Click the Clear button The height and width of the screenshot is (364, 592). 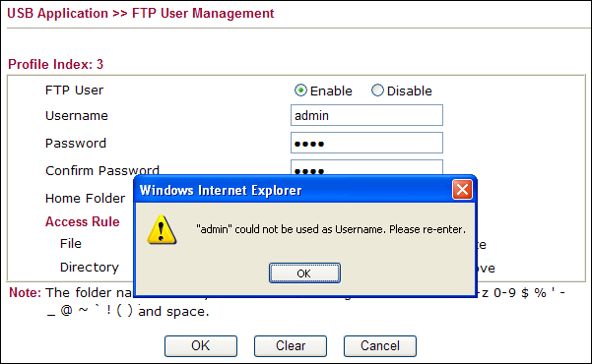[291, 346]
